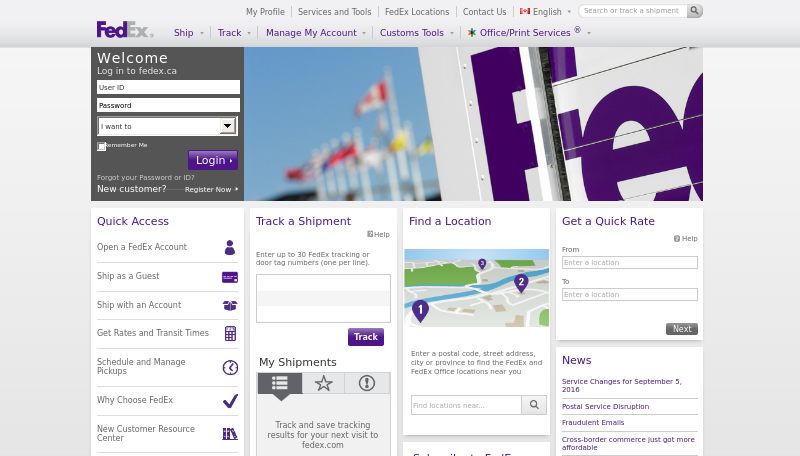Open the Track menu
Viewport: 800px width, 456px height.
point(230,33)
